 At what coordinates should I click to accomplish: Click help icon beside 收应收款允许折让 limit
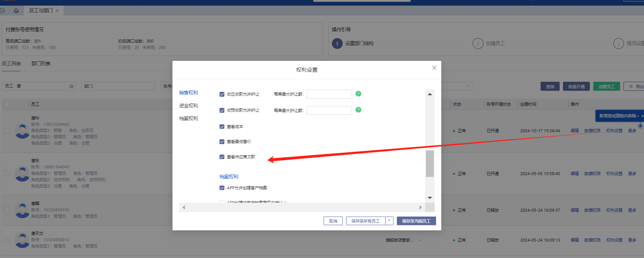(358, 94)
